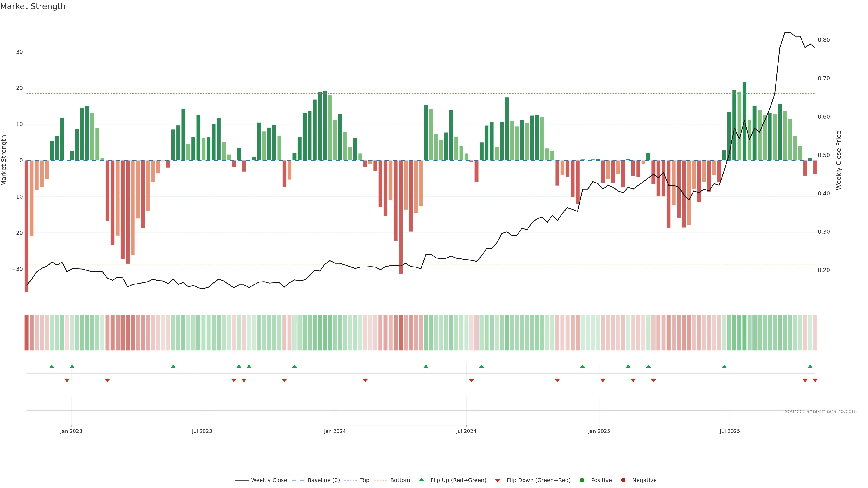Click the Jul 2025 x-axis label
The height and width of the screenshot is (488, 868).
coord(729,431)
